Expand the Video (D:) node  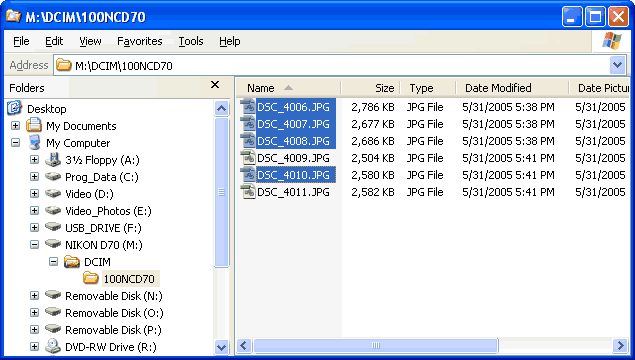(x=34, y=194)
